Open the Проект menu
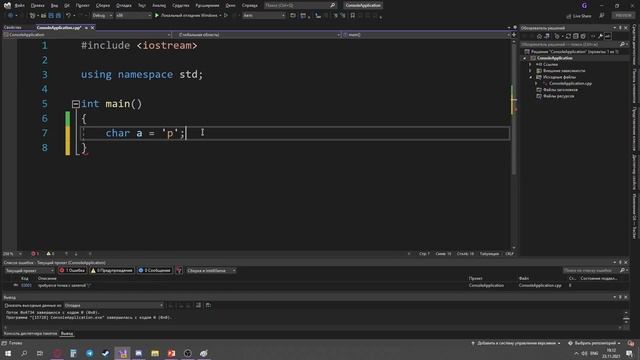Screen dimensions: 640x360 point(82,6)
